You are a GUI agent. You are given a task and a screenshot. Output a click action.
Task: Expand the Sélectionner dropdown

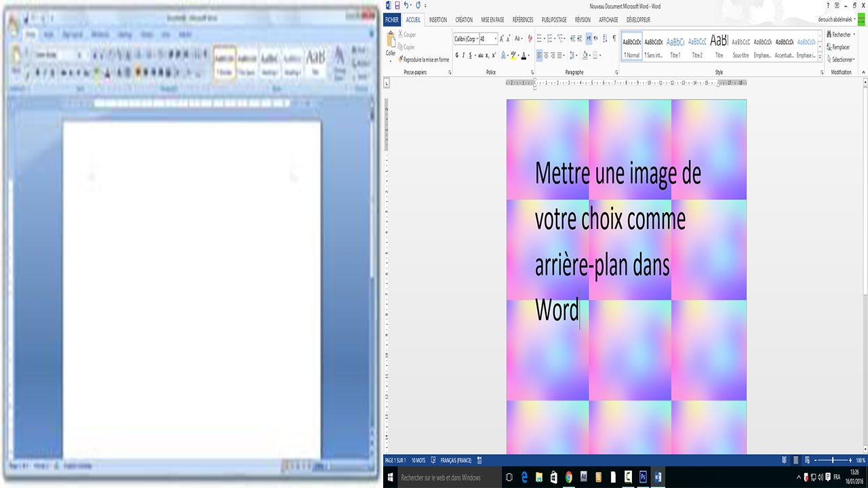pyautogui.click(x=842, y=60)
